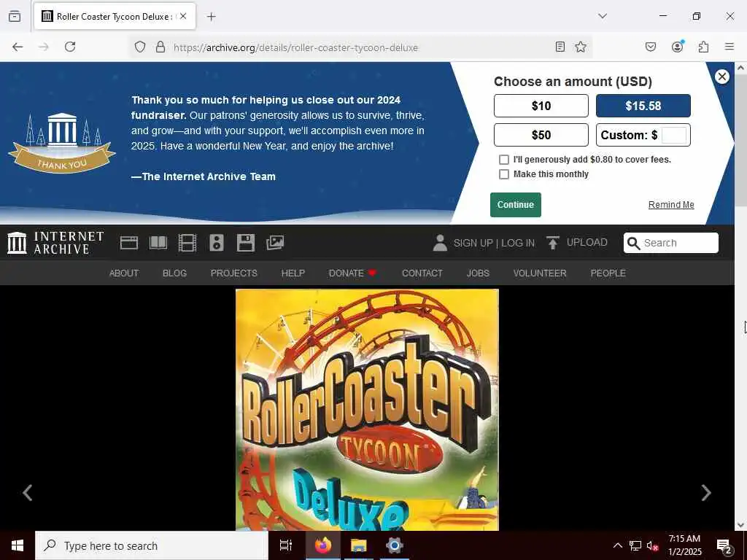Open Task View on the taskbar
This screenshot has width=747, height=560.
tap(285, 545)
